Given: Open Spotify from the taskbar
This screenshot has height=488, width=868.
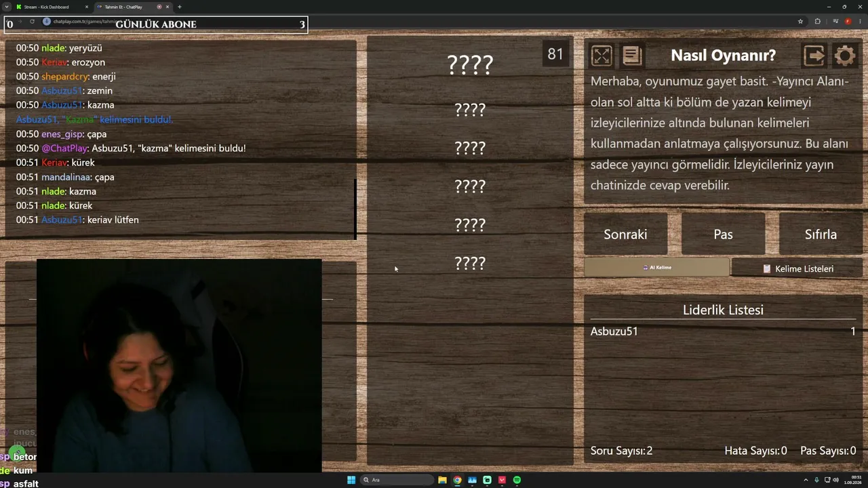Looking at the screenshot, I should [517, 480].
